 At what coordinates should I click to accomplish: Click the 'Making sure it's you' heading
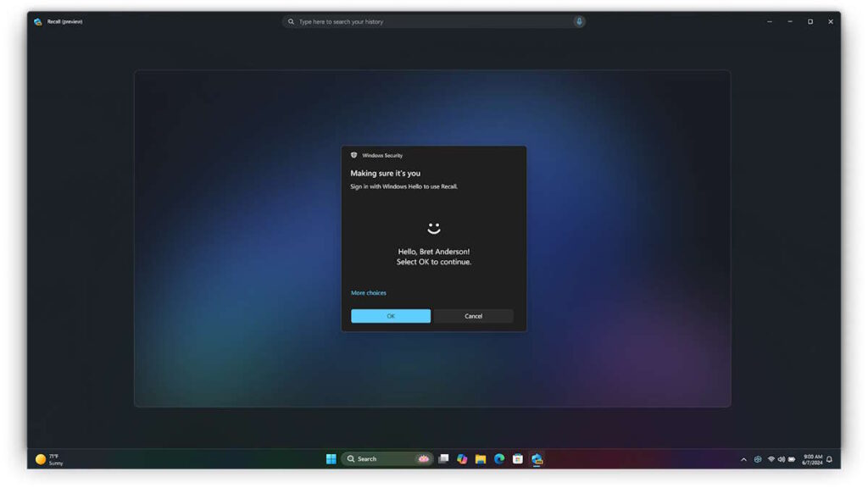tap(386, 173)
